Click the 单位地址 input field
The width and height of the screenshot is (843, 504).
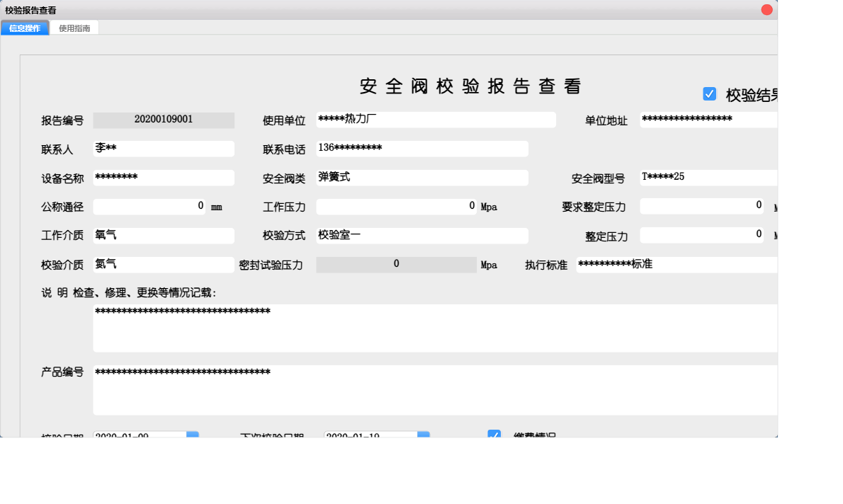(708, 120)
